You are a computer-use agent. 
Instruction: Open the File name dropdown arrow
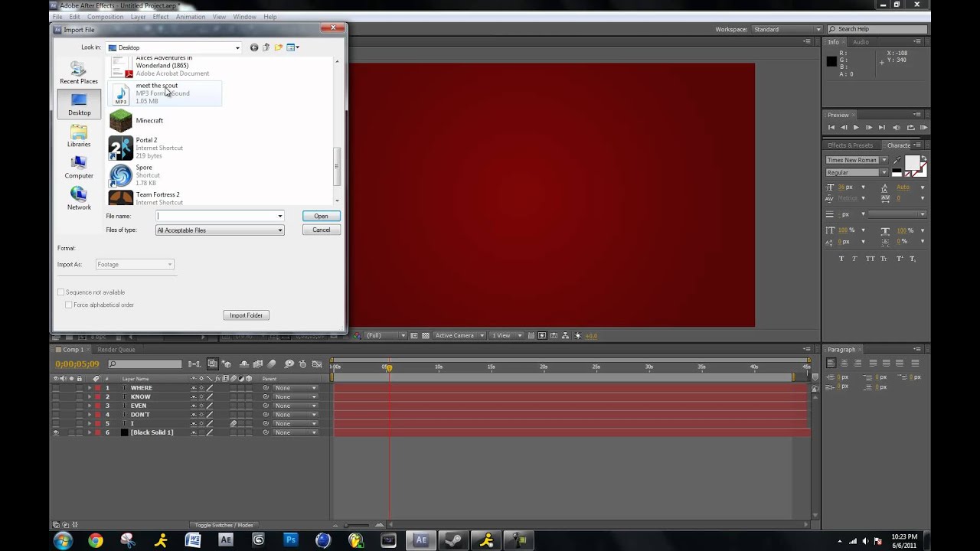[279, 216]
